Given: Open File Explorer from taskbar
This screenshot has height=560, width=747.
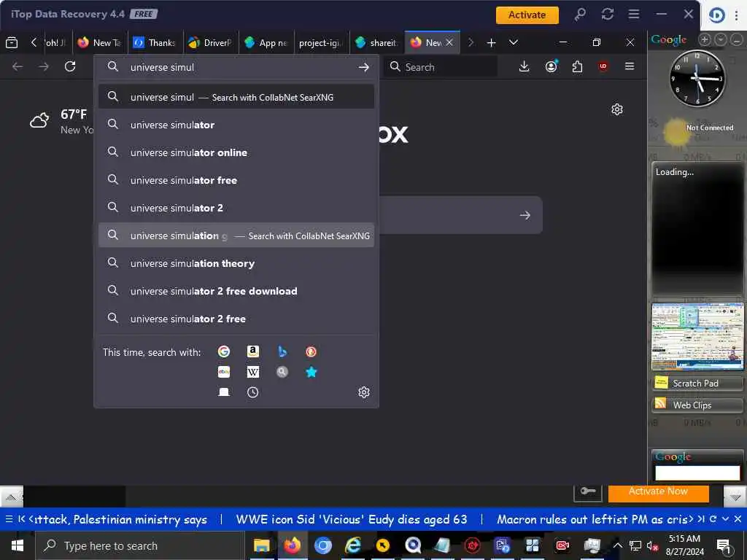Looking at the screenshot, I should click(x=261, y=545).
